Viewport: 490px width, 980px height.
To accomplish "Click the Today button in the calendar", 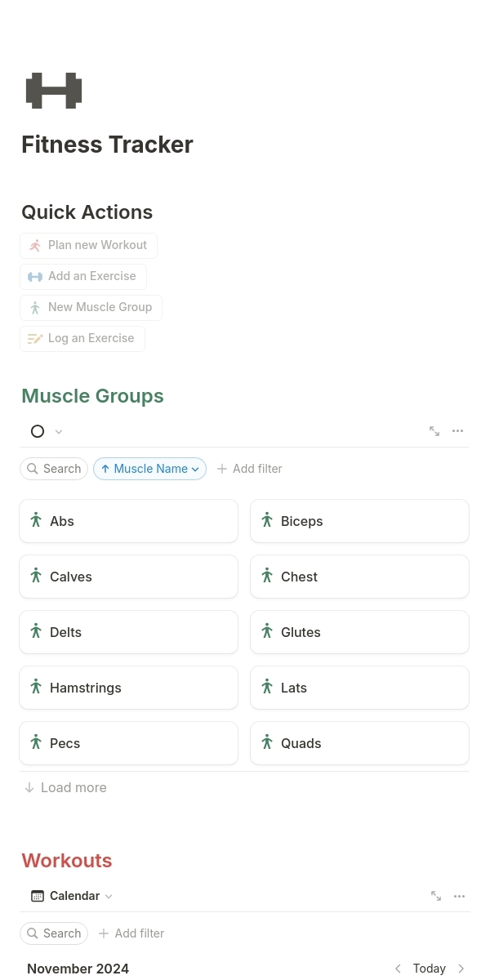I will click(429, 968).
